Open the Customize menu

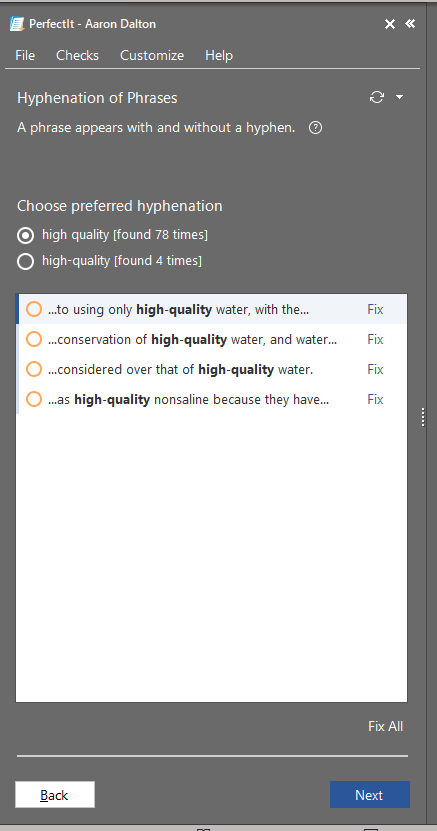click(152, 55)
